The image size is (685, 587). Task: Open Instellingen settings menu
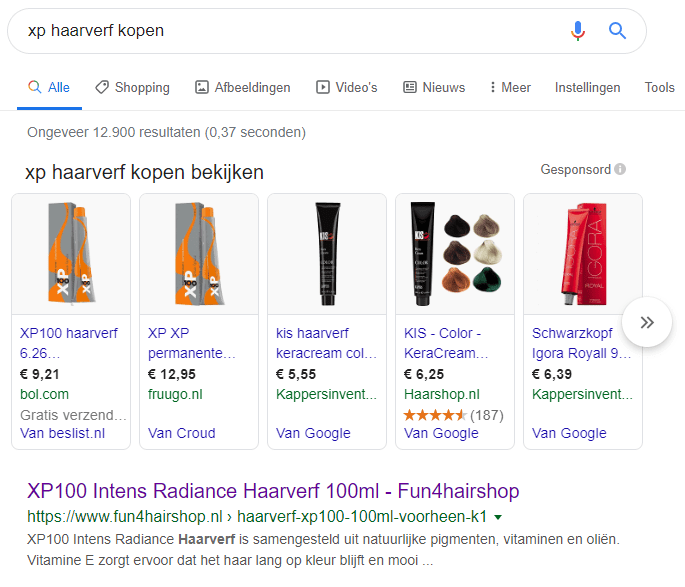point(587,88)
